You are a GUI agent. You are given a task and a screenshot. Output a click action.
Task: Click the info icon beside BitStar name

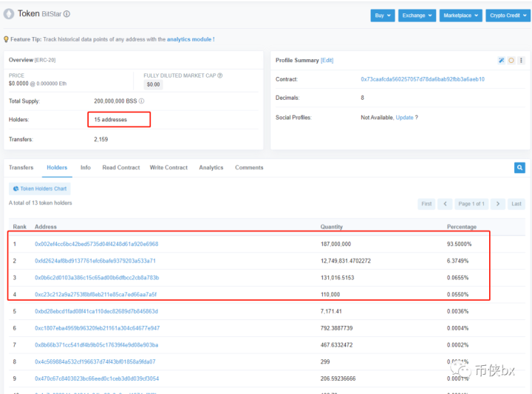tap(66, 14)
